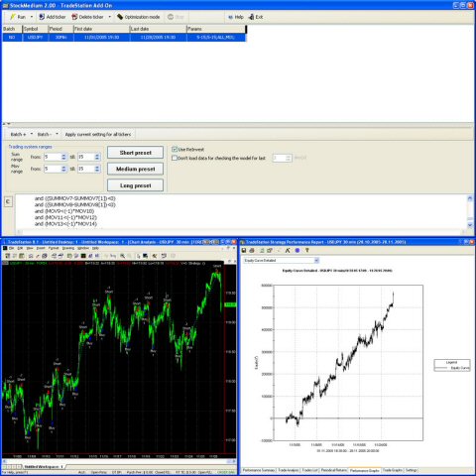Viewport: 476px width, 476px height.
Task: Click the Short preset button
Action: pyautogui.click(x=135, y=153)
